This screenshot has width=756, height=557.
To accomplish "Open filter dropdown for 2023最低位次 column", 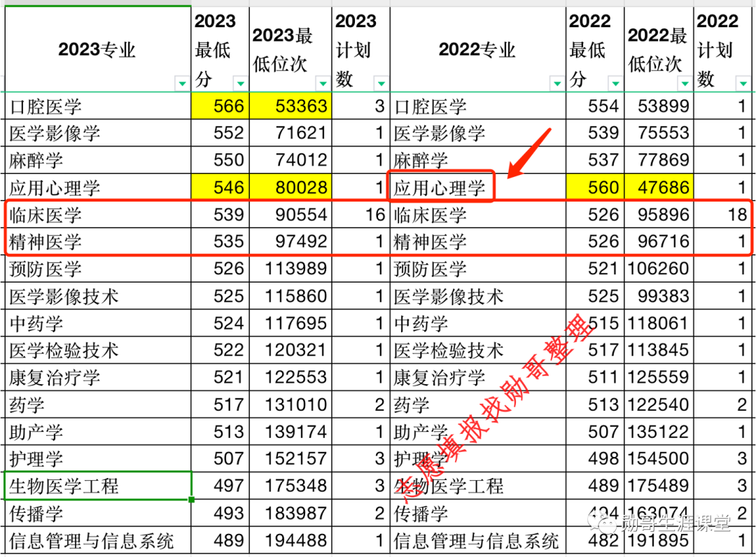I will (323, 83).
